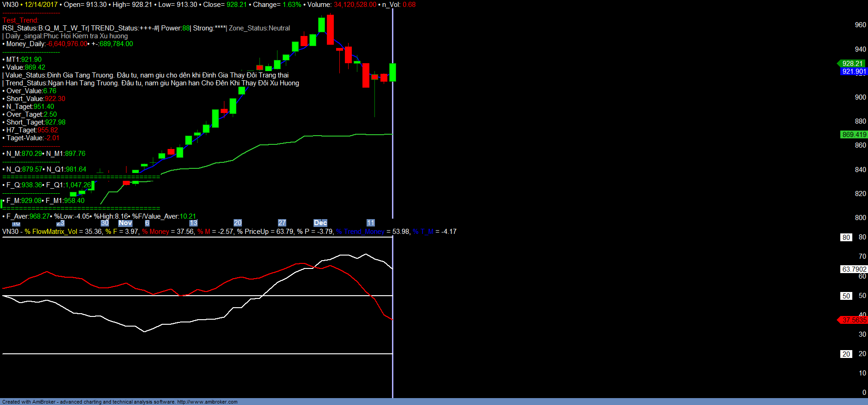Select the boxed 50 level label
The image size is (868, 405).
tap(846, 296)
